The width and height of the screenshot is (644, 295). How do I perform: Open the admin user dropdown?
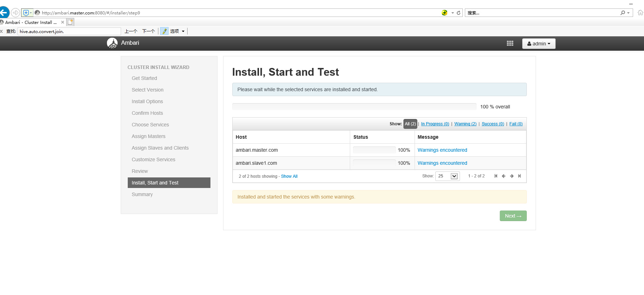(539, 44)
